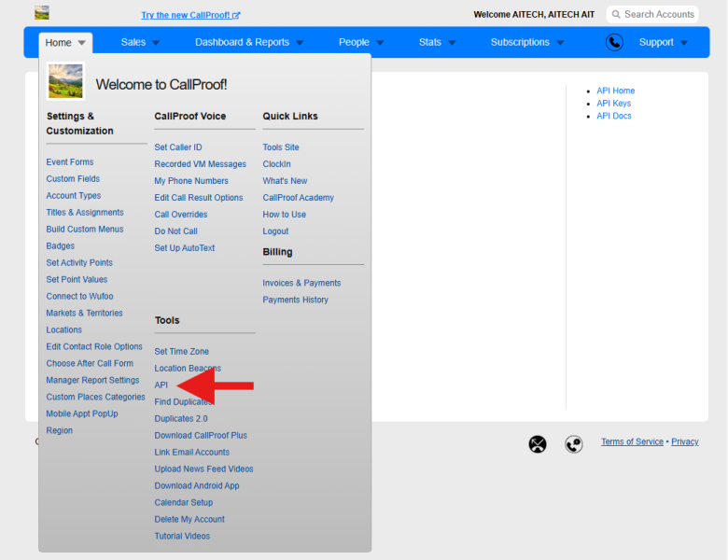
Task: Open Mobile Appt PopUp
Action: pos(82,413)
